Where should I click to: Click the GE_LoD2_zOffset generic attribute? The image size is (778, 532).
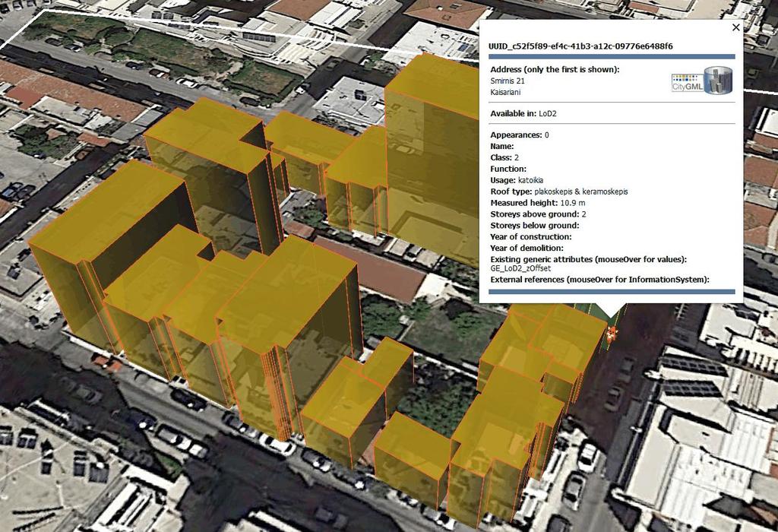click(x=520, y=268)
